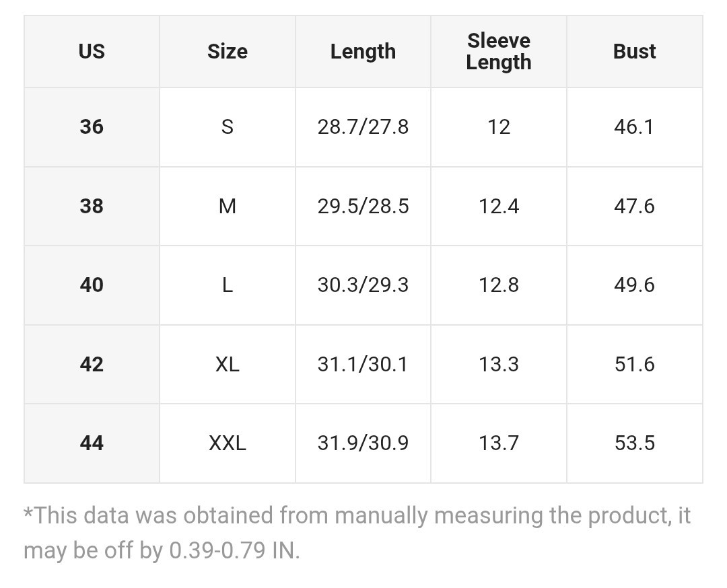Image resolution: width=727 pixels, height=588 pixels.
Task: Select the 30.3/29.3 length cell
Action: [x=363, y=285]
